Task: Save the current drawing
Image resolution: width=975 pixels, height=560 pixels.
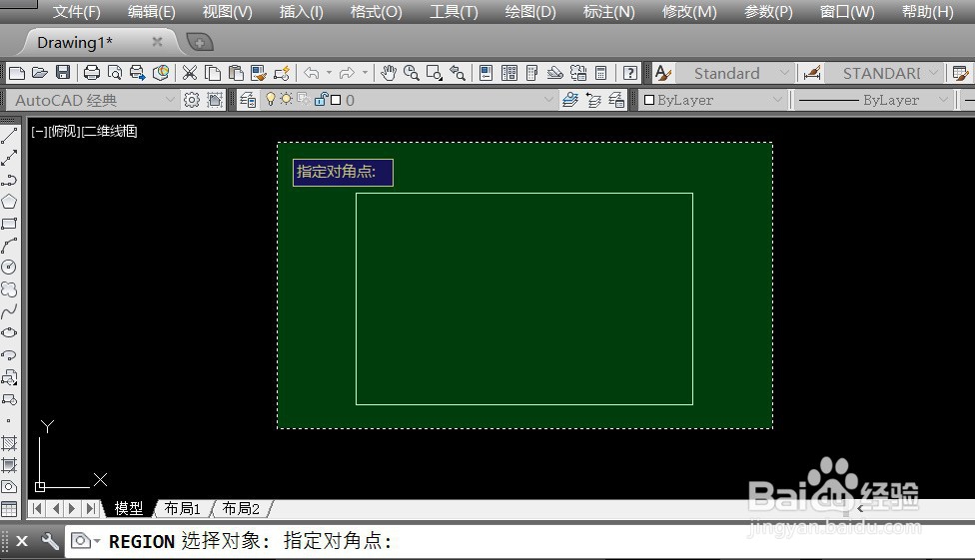Action: point(63,73)
